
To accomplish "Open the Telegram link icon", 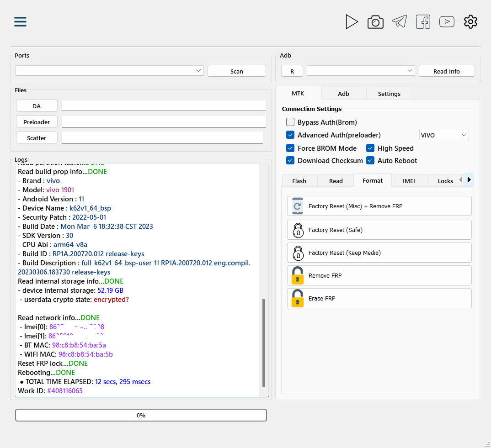I will 399,21.
